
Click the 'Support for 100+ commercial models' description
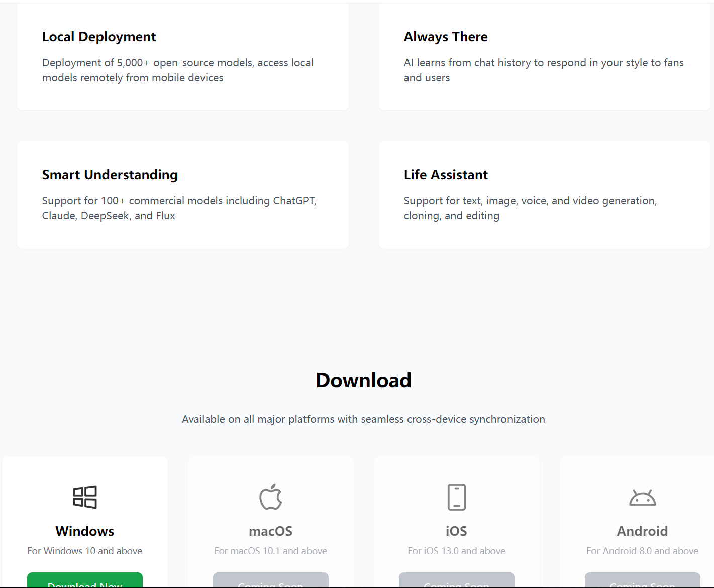pyautogui.click(x=179, y=208)
